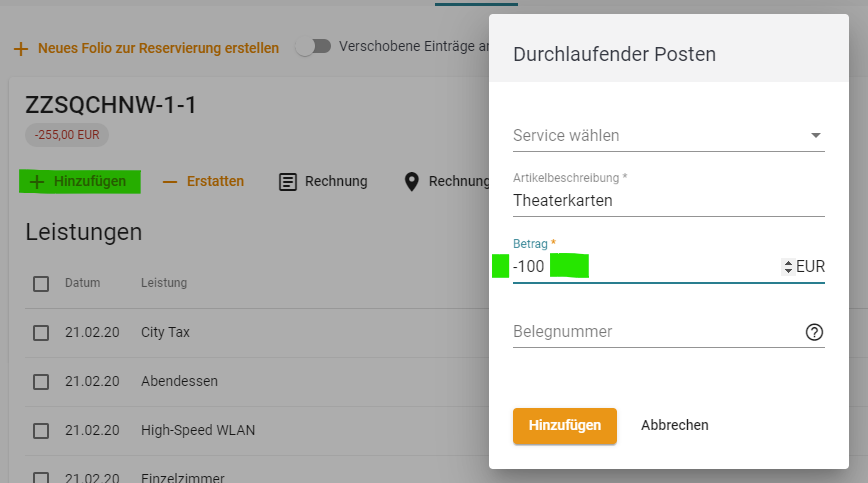
Task: Click the plus icon beside Hinzufügen
Action: click(x=37, y=182)
